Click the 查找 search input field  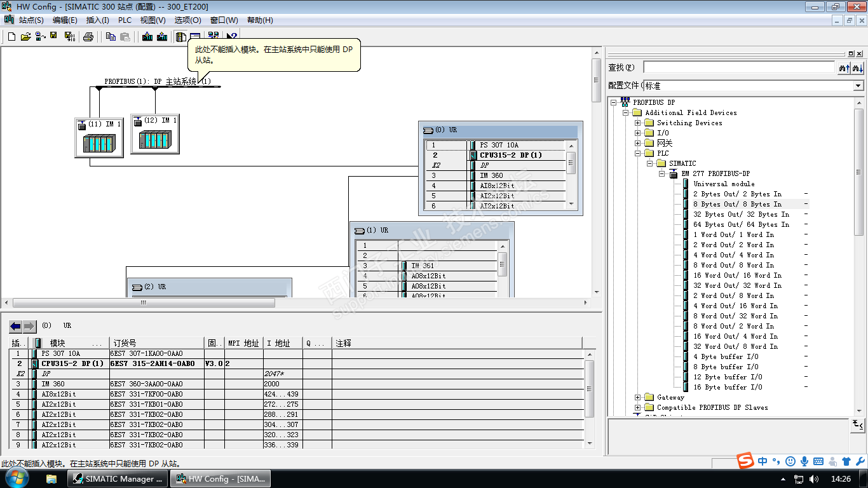click(x=738, y=67)
